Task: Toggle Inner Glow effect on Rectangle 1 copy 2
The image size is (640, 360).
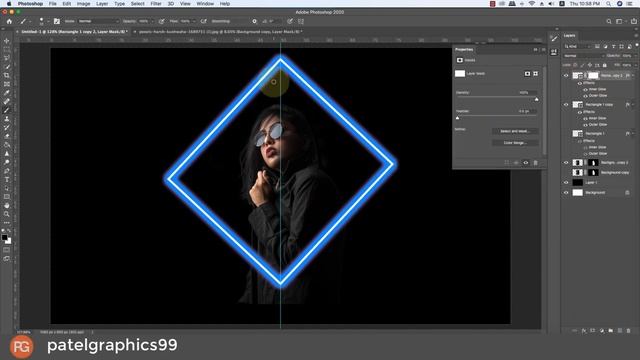Action: (x=585, y=89)
